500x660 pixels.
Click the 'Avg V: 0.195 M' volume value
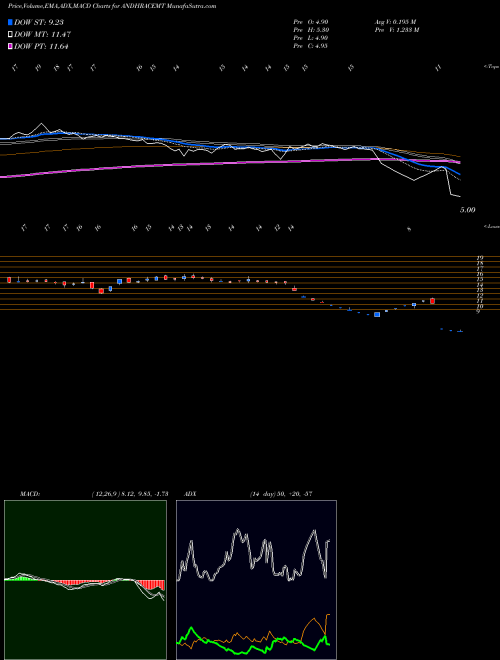(x=395, y=21)
